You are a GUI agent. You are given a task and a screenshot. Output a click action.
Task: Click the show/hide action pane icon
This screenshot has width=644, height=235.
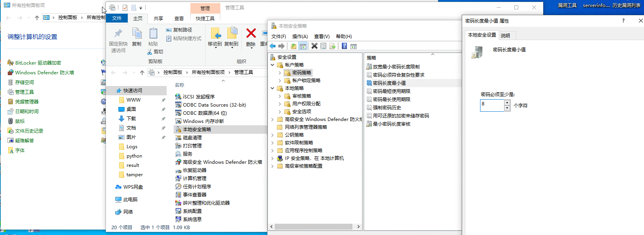353,46
